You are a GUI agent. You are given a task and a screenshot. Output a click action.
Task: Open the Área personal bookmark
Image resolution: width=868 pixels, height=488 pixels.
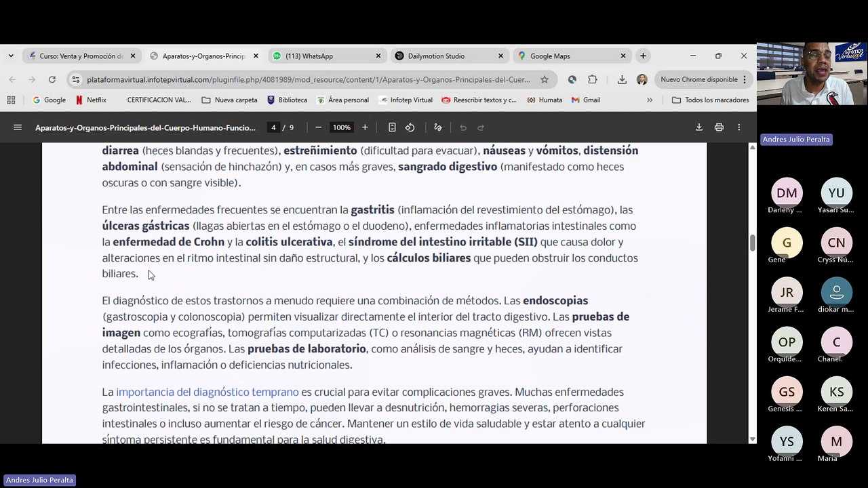[x=342, y=100]
